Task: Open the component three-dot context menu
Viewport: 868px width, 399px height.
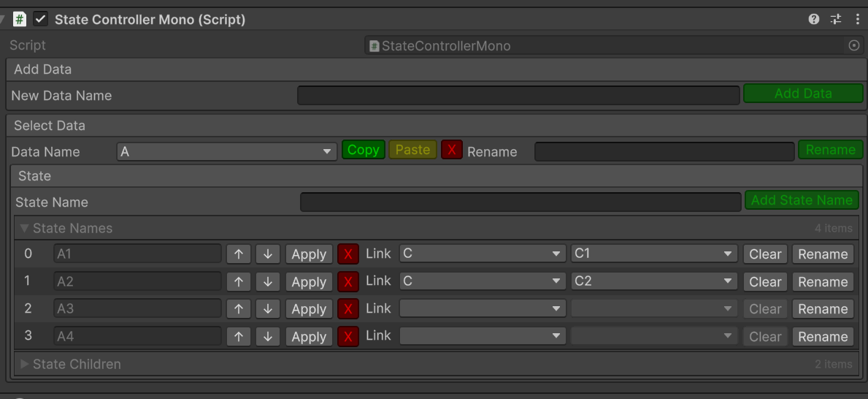Action: click(x=857, y=20)
